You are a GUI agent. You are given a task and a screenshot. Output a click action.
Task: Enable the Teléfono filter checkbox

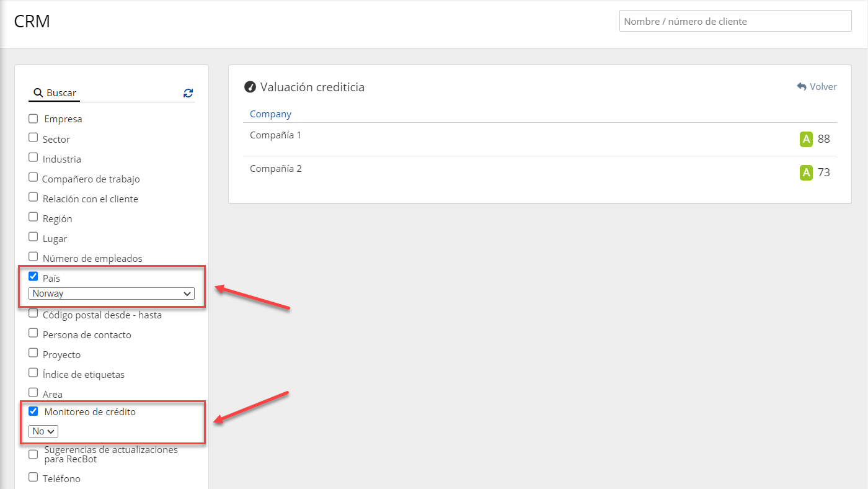point(33,477)
